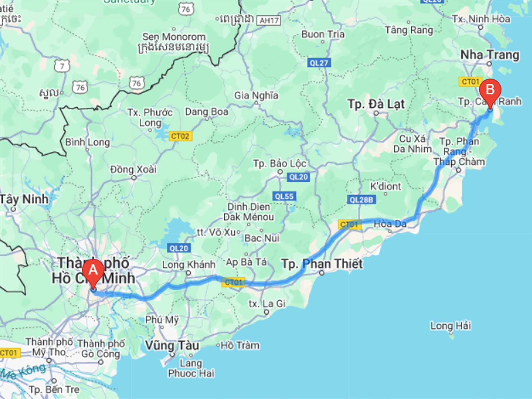Click the Đồng Xoài town label

click(133, 169)
